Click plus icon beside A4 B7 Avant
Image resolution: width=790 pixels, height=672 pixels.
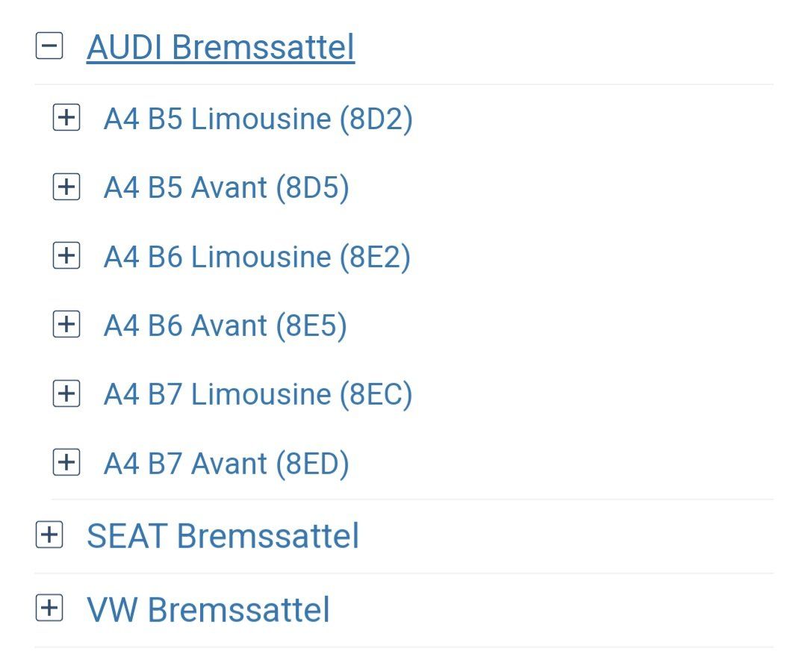click(66, 463)
